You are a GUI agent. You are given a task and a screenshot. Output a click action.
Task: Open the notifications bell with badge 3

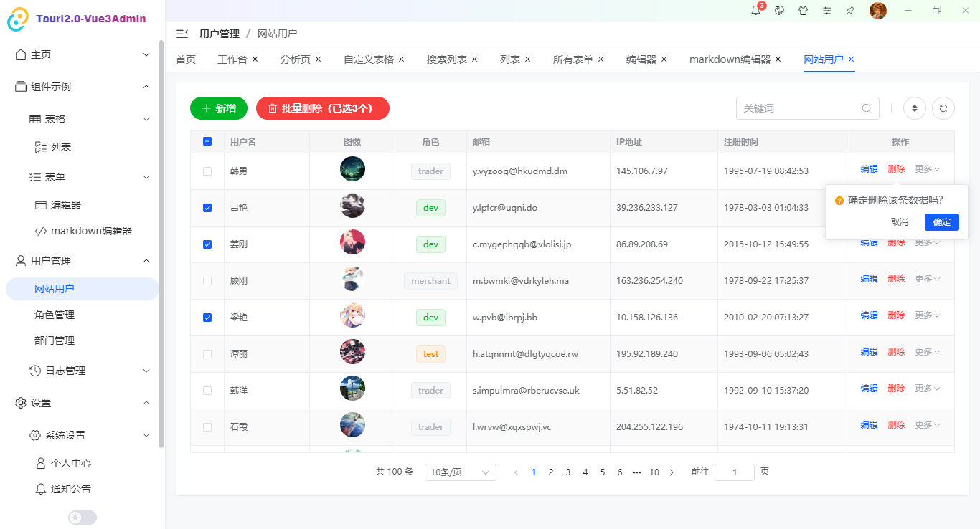pos(755,11)
